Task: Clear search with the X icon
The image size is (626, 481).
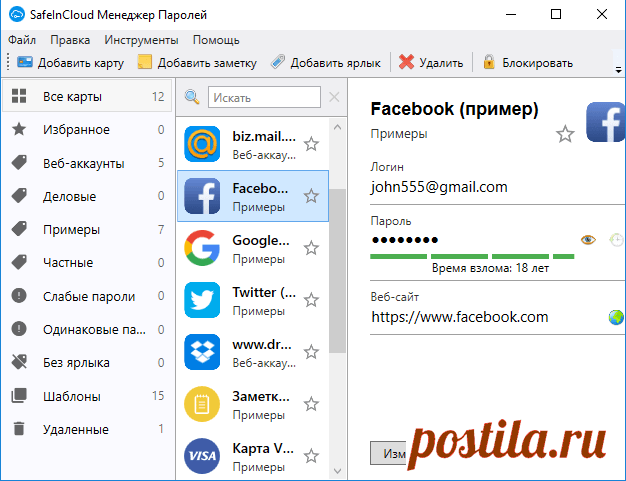Action: (334, 97)
